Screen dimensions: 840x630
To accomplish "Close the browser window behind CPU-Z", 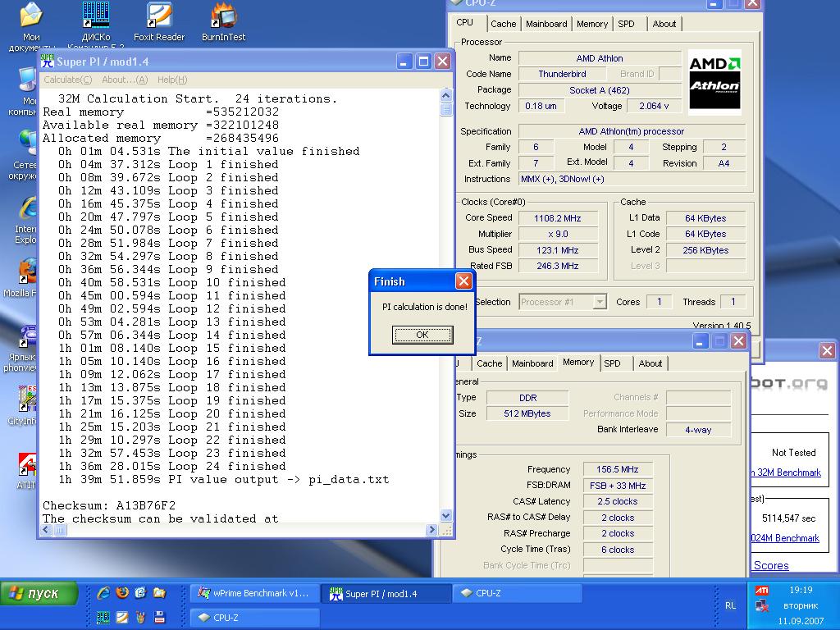I will point(827,350).
